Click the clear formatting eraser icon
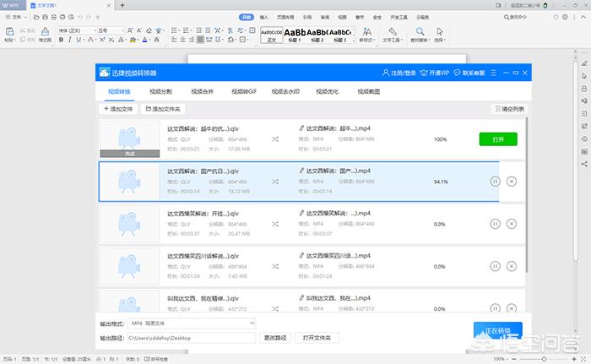 (149, 30)
